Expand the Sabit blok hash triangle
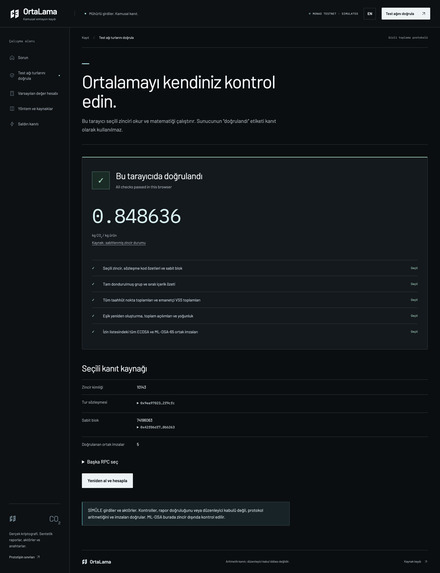Image resolution: width=440 pixels, height=573 pixels. click(x=137, y=427)
